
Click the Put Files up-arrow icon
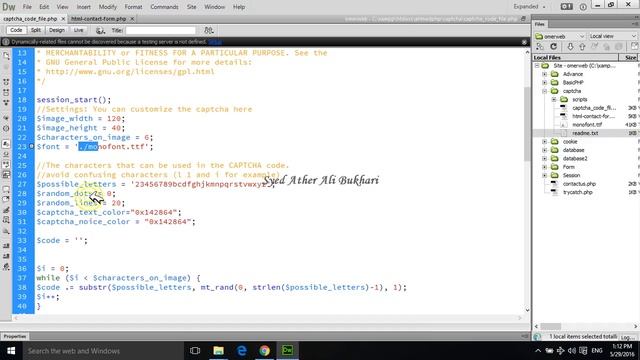582,47
